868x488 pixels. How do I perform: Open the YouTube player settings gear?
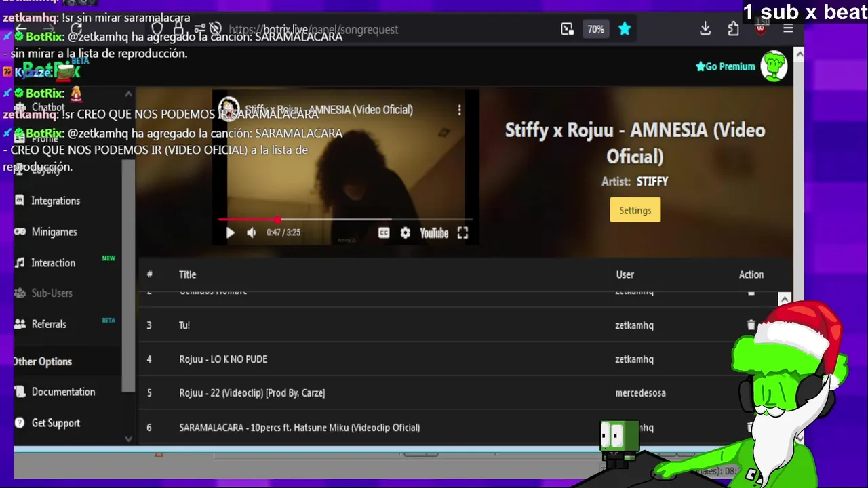[x=406, y=232]
